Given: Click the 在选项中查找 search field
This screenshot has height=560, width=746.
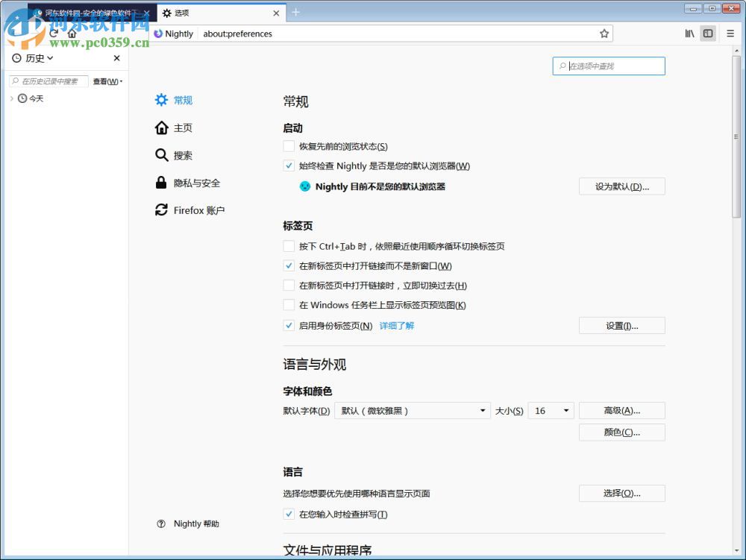Looking at the screenshot, I should click(x=609, y=66).
